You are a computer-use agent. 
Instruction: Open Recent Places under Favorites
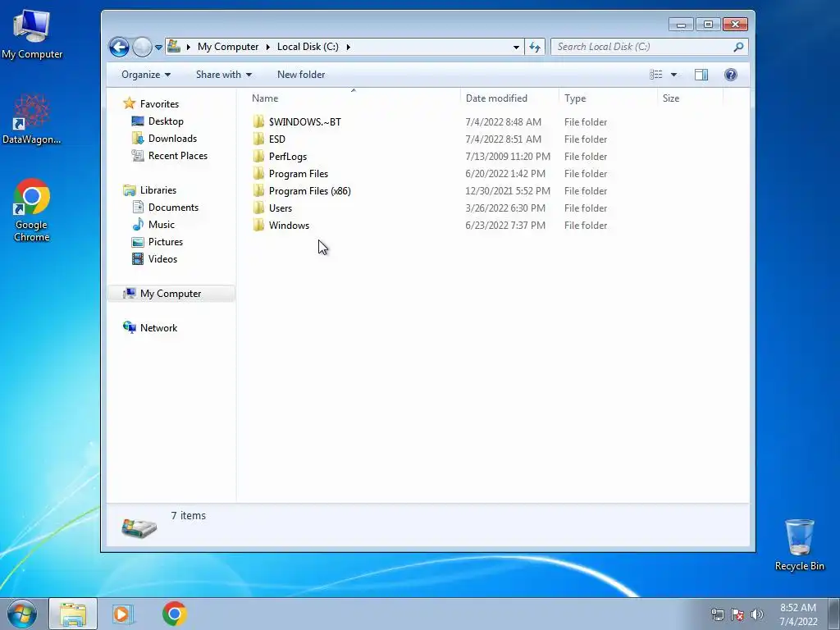click(178, 155)
